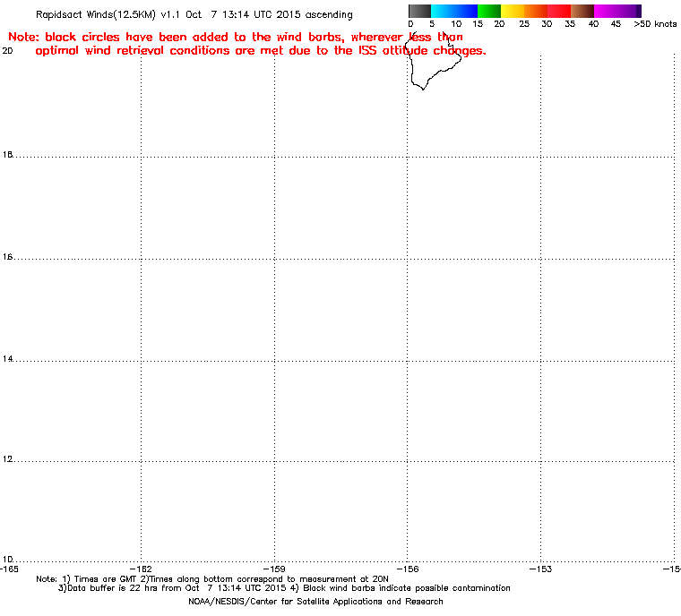Click the red 'optimal wind retrieval conditions' line
Image resolution: width=681 pixels, height=616 pixels.
point(261,51)
